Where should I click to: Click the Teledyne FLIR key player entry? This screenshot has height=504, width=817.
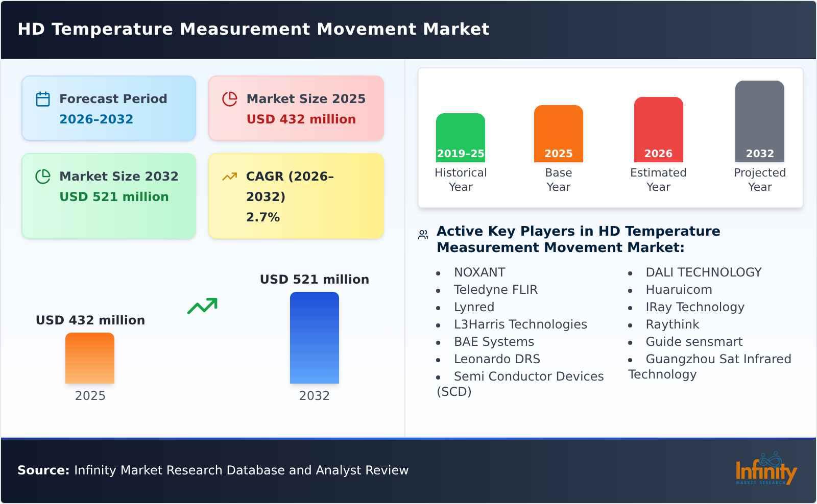495,290
